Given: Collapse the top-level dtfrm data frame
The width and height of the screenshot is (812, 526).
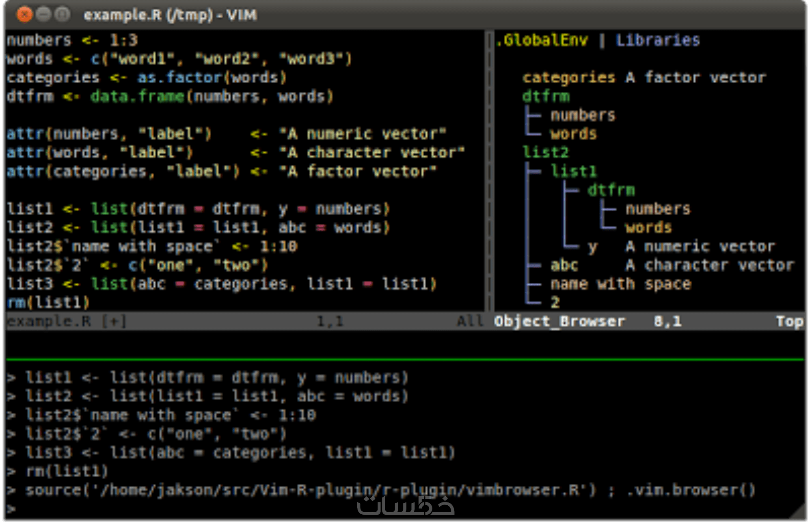Looking at the screenshot, I should tap(546, 97).
